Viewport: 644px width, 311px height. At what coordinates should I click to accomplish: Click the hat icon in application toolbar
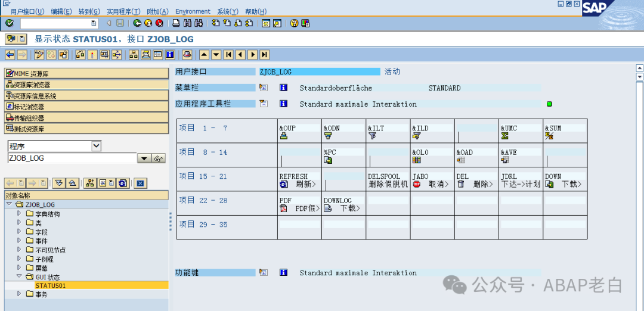tap(188, 55)
